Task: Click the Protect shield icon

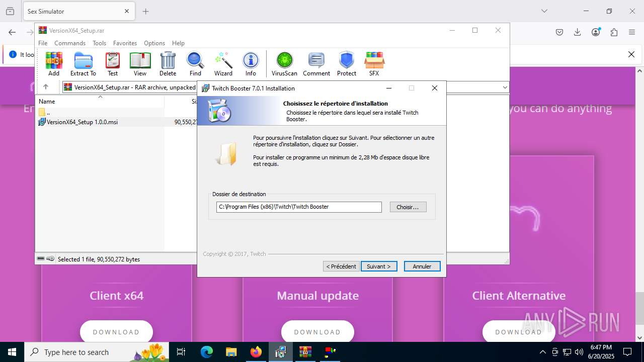Action: click(347, 64)
